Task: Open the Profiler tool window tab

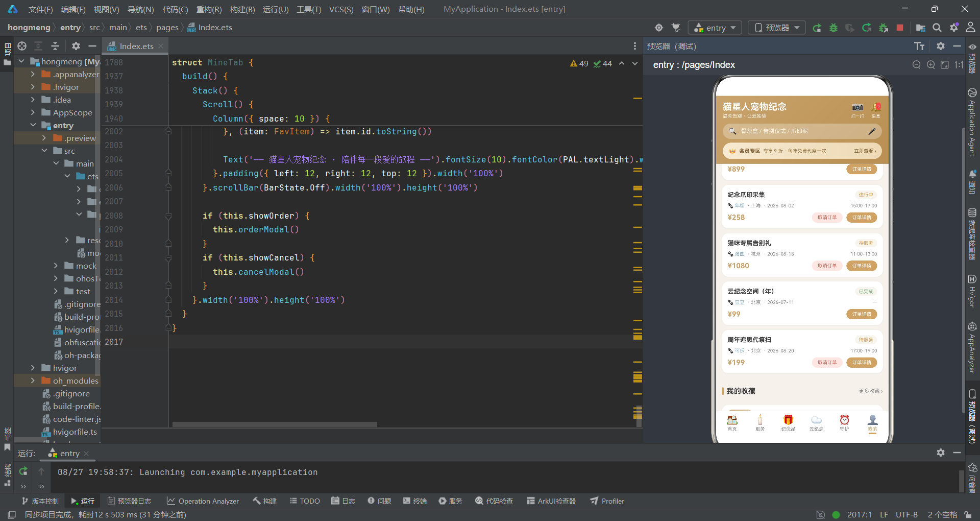Action: pyautogui.click(x=607, y=501)
